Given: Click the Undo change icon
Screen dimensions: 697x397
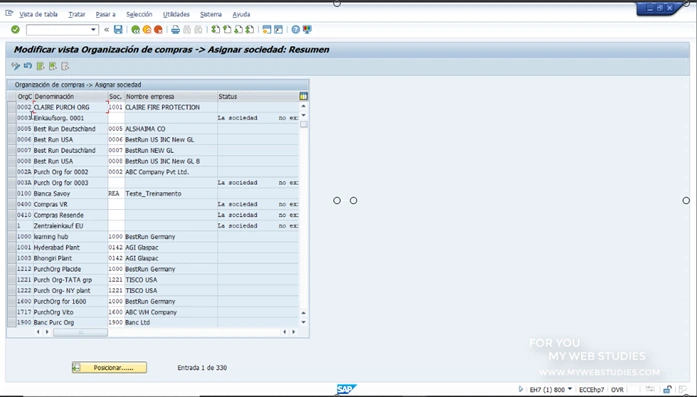Looking at the screenshot, I should coord(28,66).
